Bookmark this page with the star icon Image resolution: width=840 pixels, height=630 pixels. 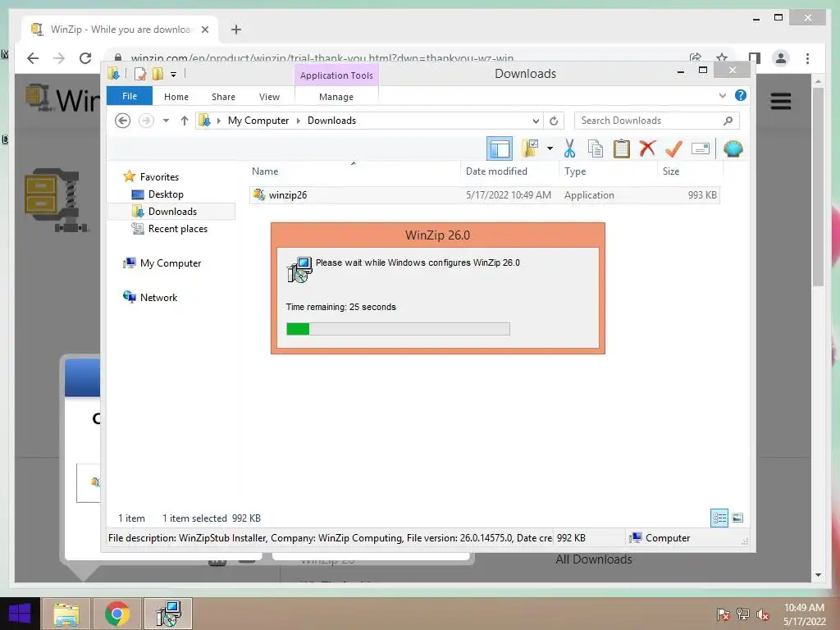coord(722,57)
